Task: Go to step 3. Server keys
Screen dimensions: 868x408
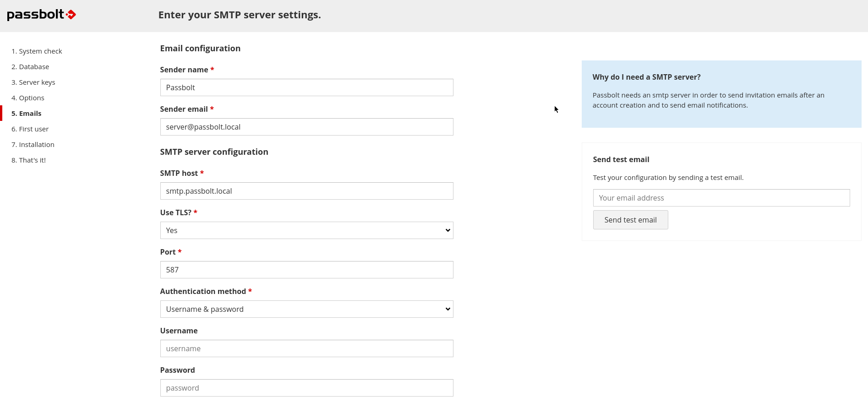Action: [x=33, y=82]
